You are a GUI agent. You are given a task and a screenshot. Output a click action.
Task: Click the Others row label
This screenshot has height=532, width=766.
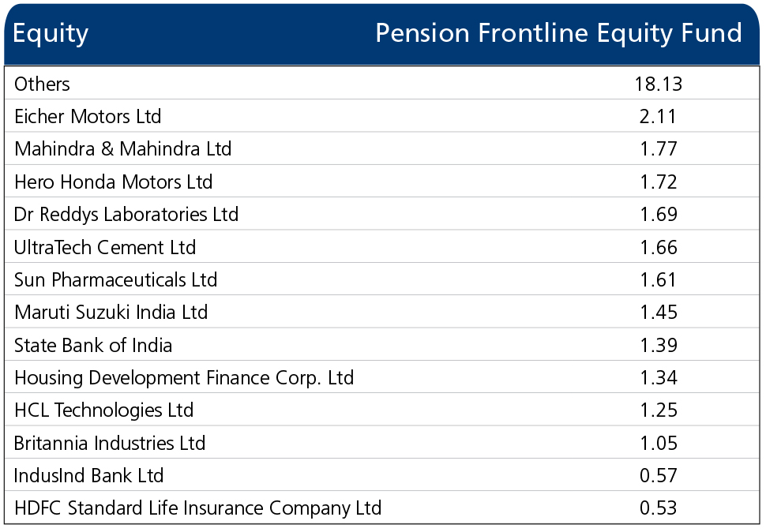[x=42, y=84]
